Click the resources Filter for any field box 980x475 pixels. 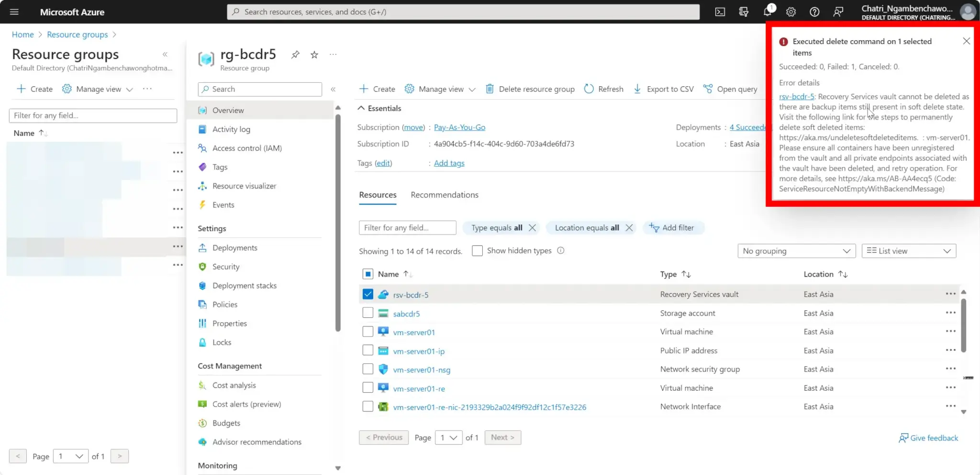pos(407,228)
